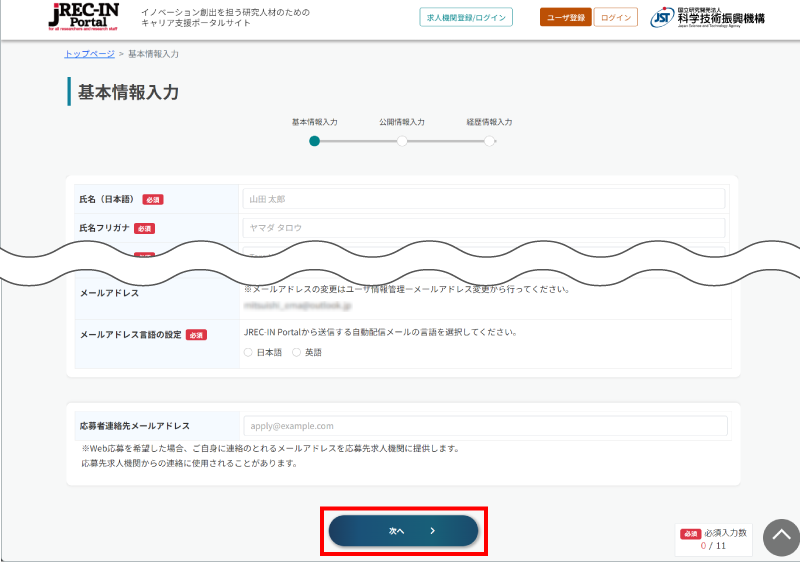
Task: Jump to page top with the up arrow button
Action: (781, 537)
